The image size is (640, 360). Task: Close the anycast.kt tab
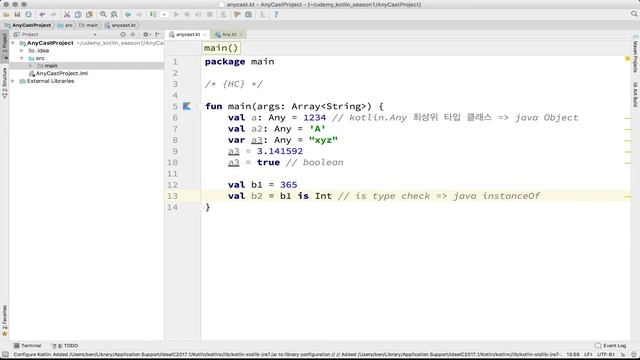coord(205,35)
